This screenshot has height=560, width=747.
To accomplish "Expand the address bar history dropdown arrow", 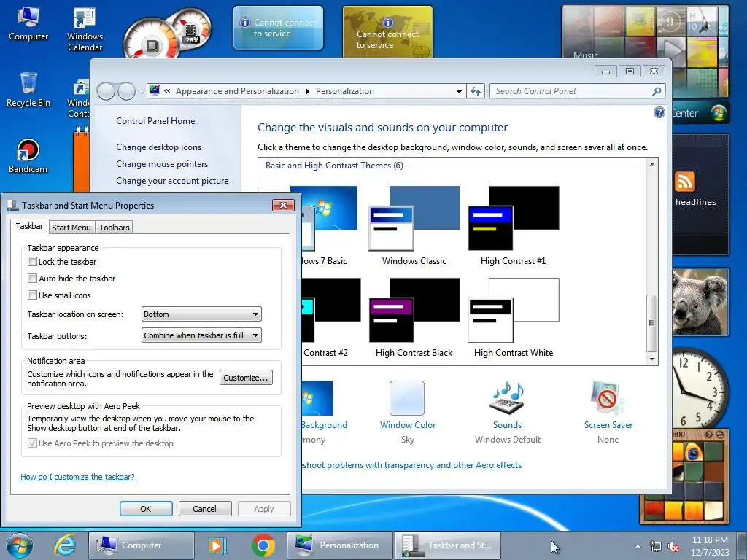I will pos(459,91).
